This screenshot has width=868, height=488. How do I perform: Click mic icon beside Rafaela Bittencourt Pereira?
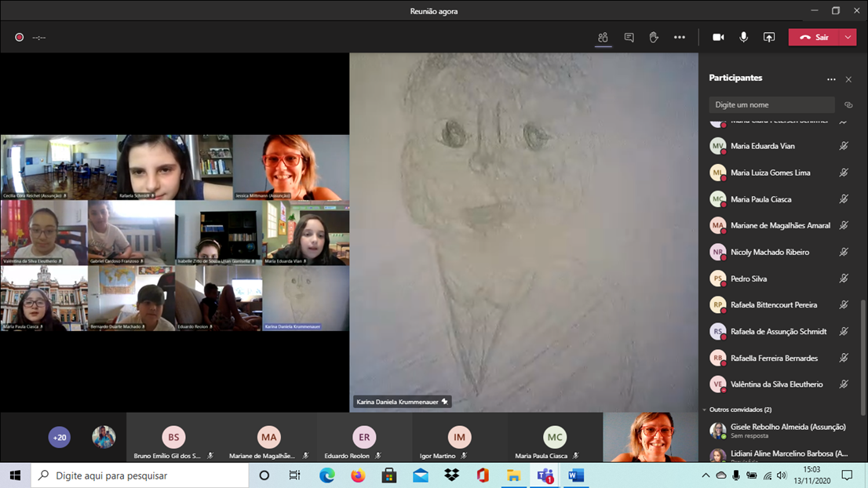(843, 305)
